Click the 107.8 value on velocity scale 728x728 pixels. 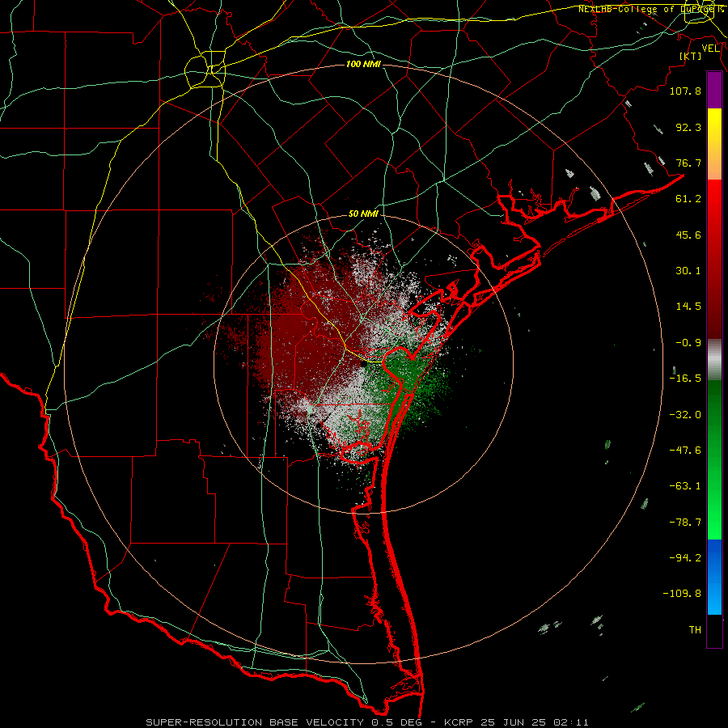(685, 91)
